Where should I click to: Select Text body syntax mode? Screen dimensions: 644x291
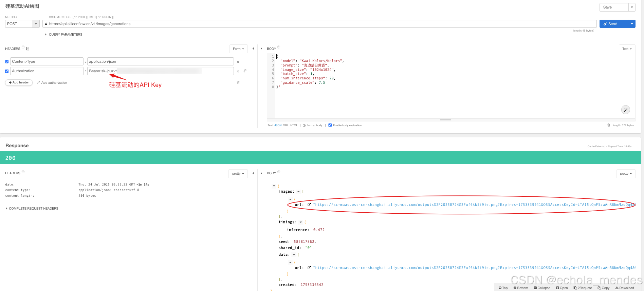(x=270, y=125)
